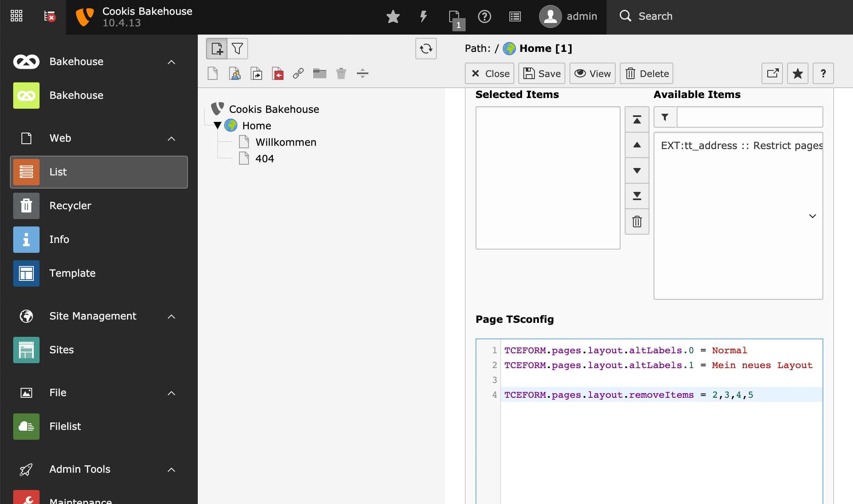Open record in new window icon

772,73
